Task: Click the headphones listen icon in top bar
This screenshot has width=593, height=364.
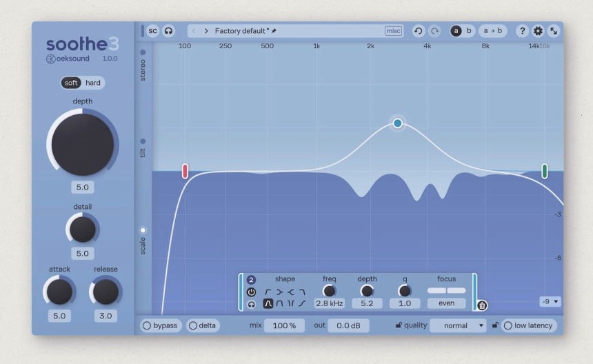Action: [x=168, y=31]
